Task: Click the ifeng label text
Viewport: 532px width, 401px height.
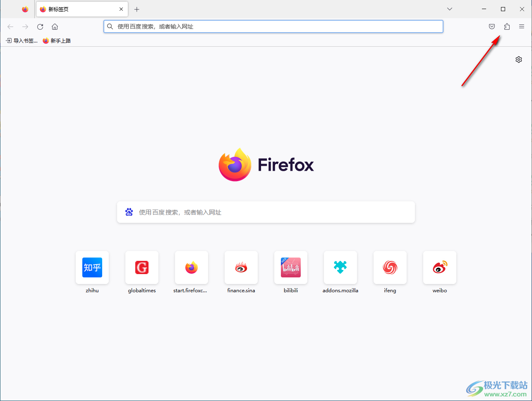Action: pyautogui.click(x=390, y=291)
